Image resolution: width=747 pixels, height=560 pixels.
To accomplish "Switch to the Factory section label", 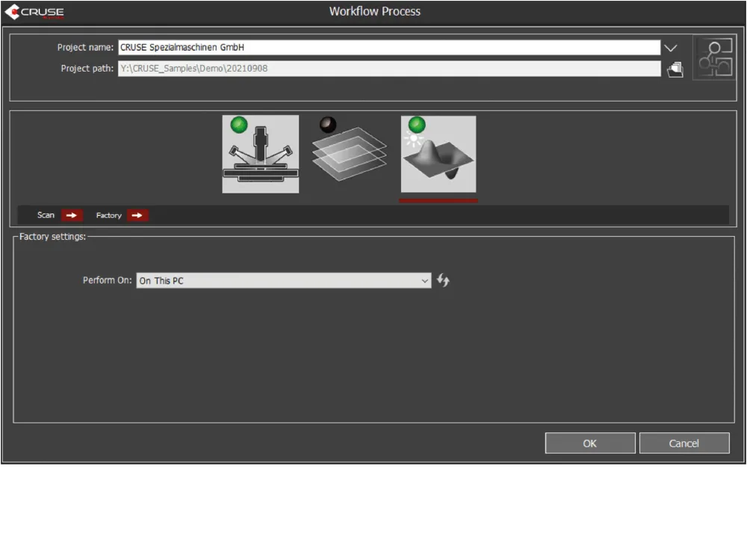I will (x=109, y=215).
